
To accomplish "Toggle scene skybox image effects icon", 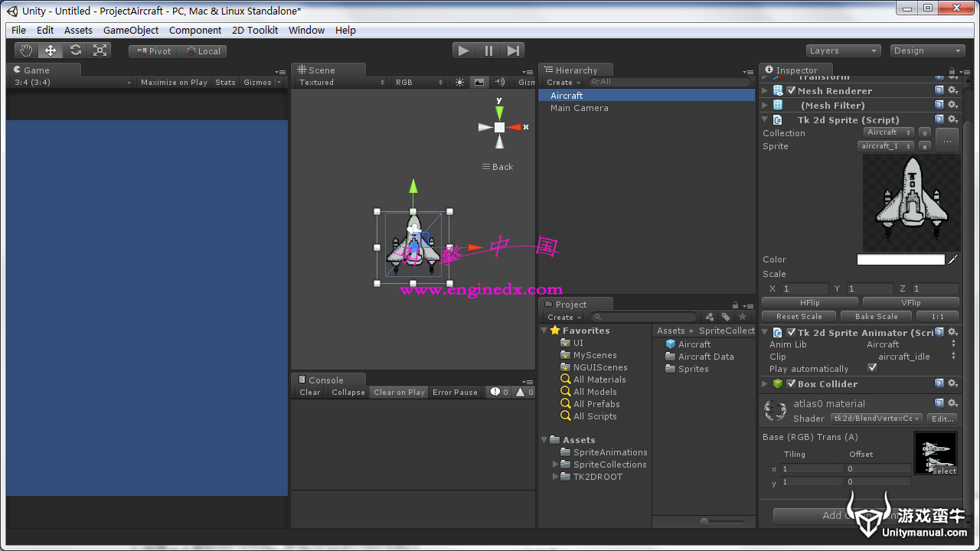I will [479, 82].
